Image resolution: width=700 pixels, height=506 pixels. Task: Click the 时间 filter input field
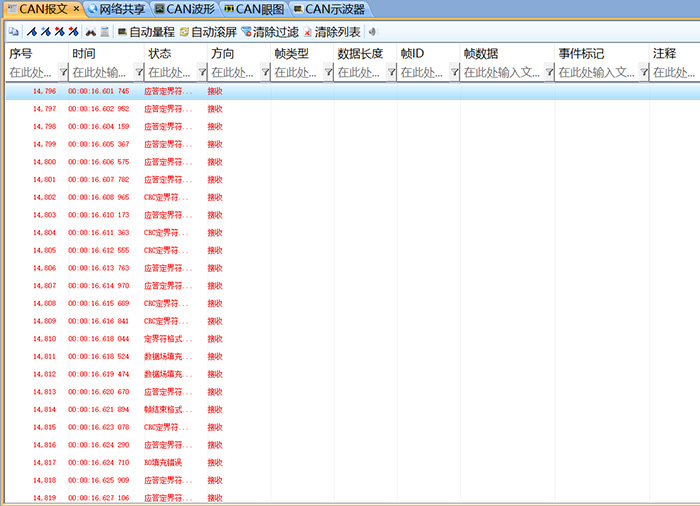(100, 73)
